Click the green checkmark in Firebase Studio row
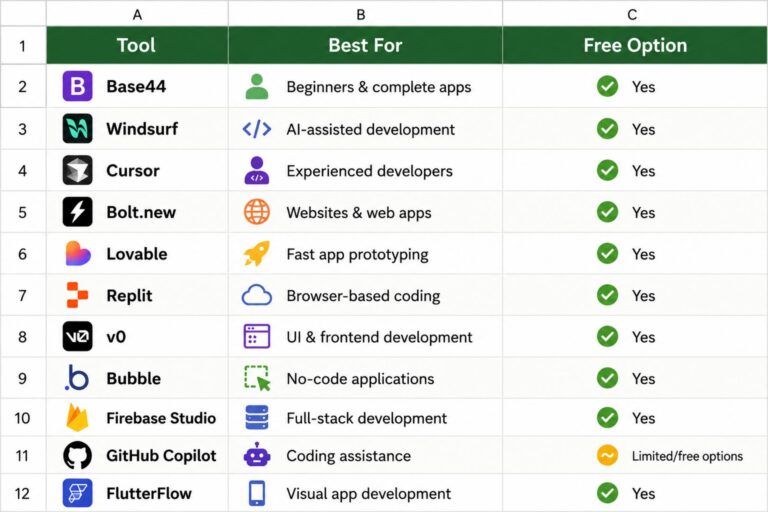This screenshot has height=512, width=768. [x=607, y=417]
